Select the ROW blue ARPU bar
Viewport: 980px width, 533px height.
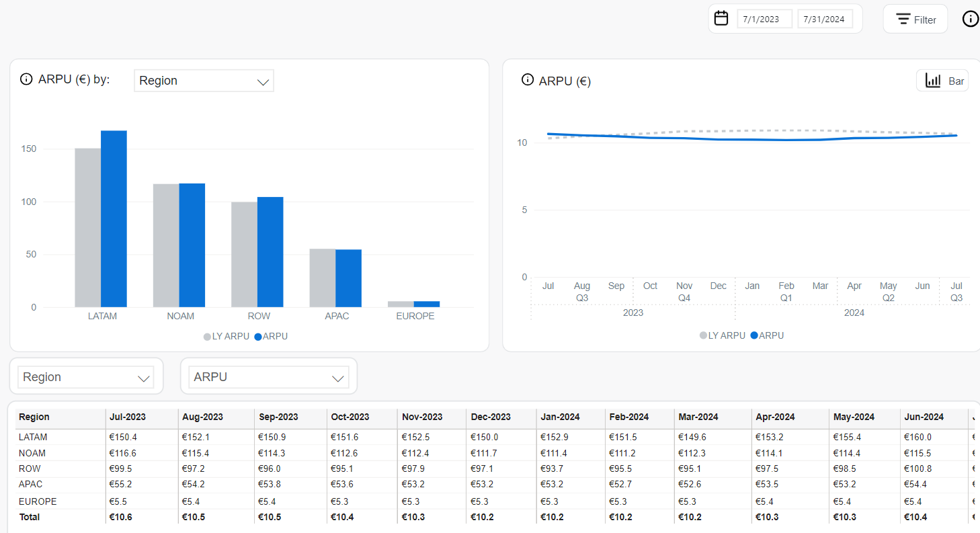pyautogui.click(x=270, y=252)
